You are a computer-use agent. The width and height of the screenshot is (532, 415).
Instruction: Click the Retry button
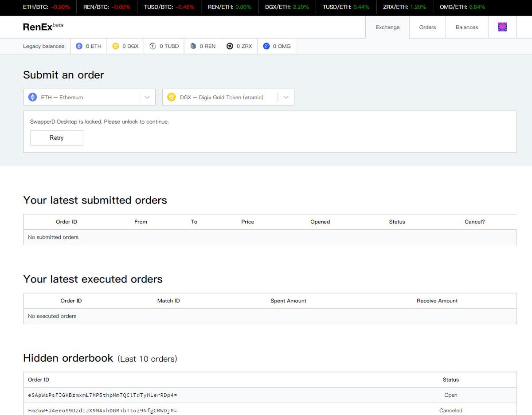[x=57, y=138]
